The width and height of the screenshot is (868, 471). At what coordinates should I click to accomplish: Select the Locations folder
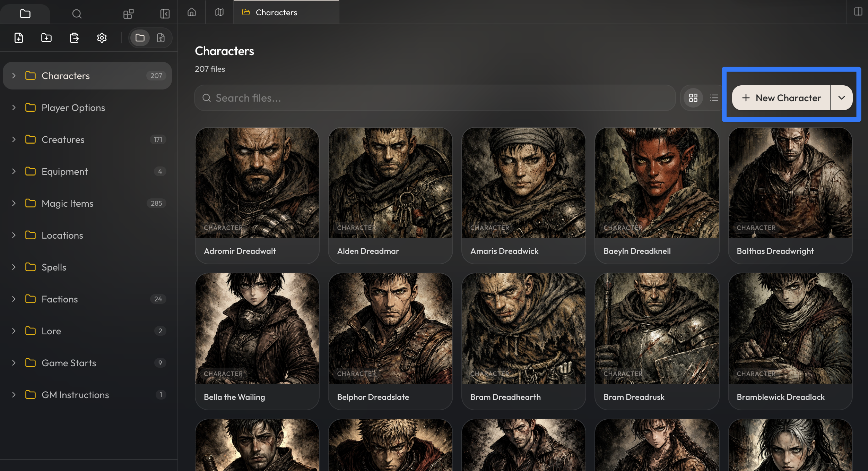pyautogui.click(x=87, y=235)
